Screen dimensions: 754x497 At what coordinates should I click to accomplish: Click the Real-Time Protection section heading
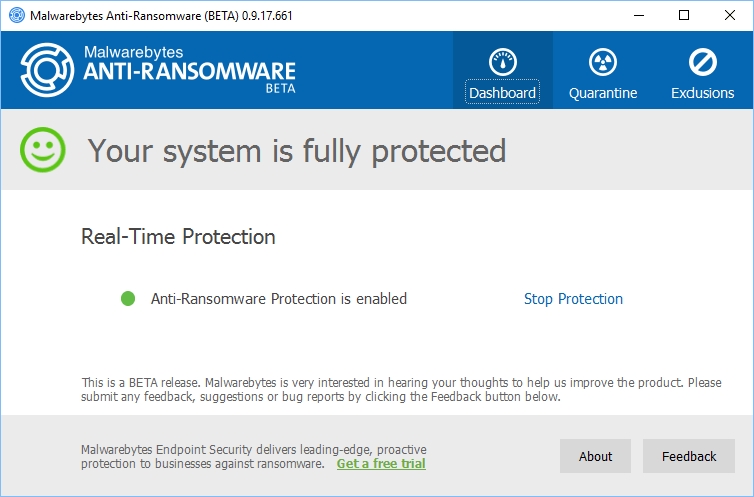point(178,237)
